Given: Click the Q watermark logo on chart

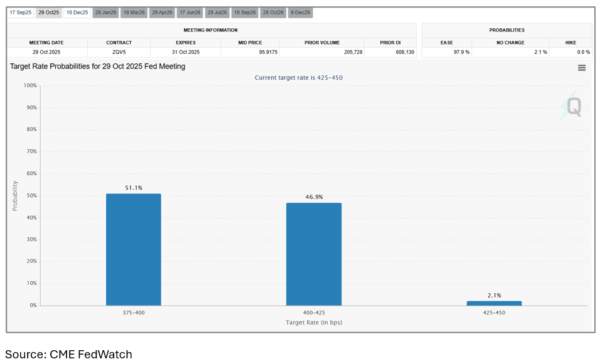Looking at the screenshot, I should coord(573,107).
